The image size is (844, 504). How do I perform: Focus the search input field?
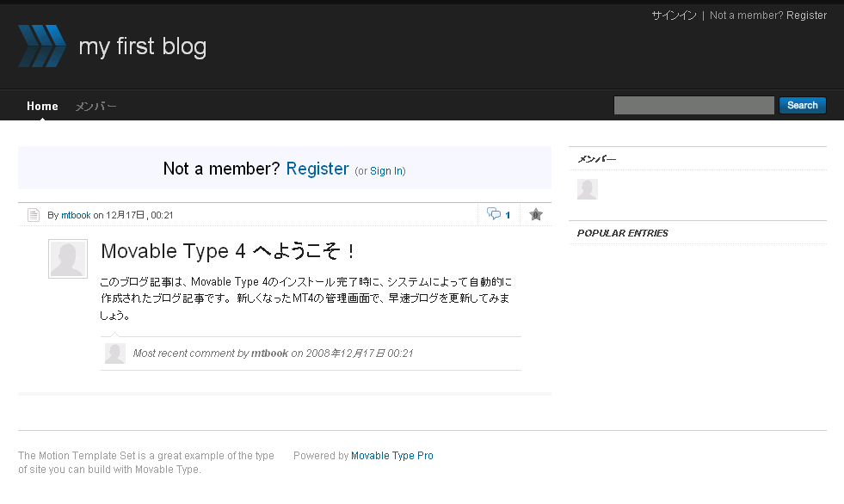click(x=693, y=106)
